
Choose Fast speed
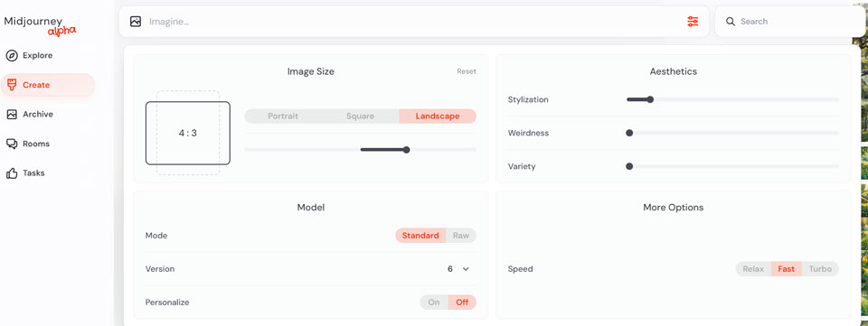(x=786, y=269)
